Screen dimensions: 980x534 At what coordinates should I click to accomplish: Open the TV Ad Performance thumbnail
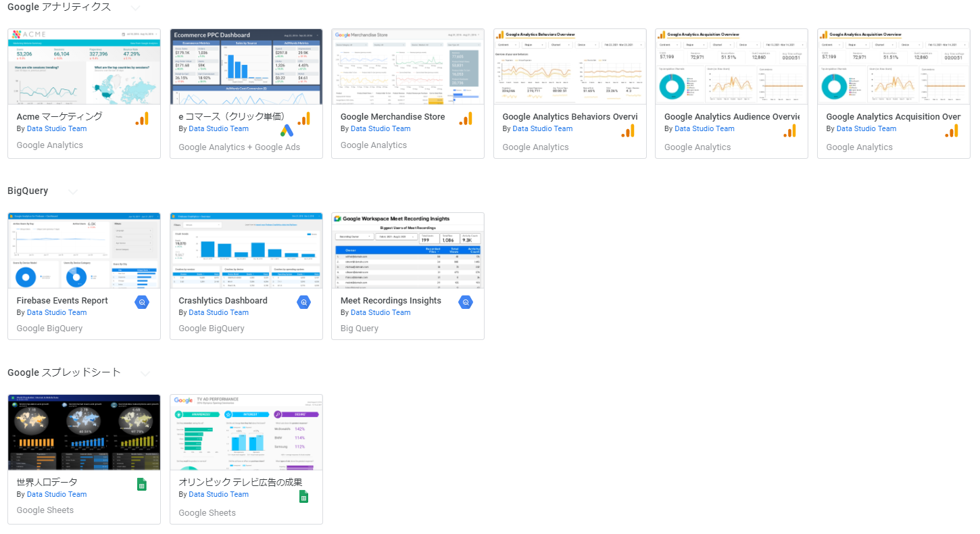point(246,433)
